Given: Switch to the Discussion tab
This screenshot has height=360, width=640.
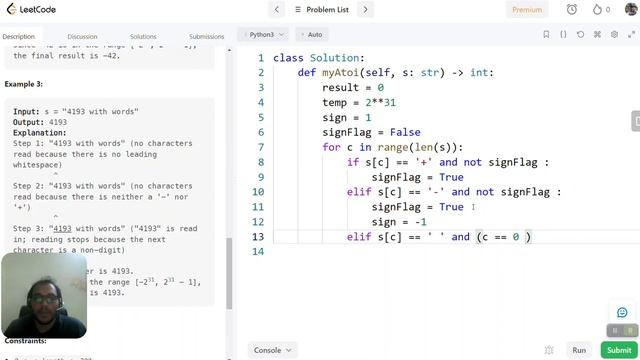Looking at the screenshot, I should click(x=82, y=36).
